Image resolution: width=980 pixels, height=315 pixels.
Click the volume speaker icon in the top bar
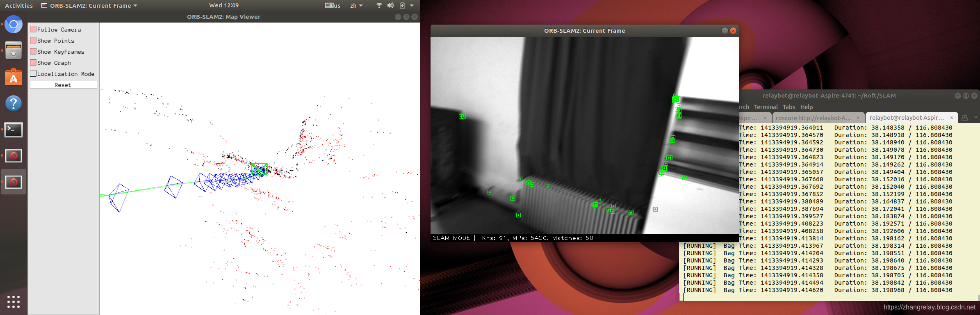(390, 5)
